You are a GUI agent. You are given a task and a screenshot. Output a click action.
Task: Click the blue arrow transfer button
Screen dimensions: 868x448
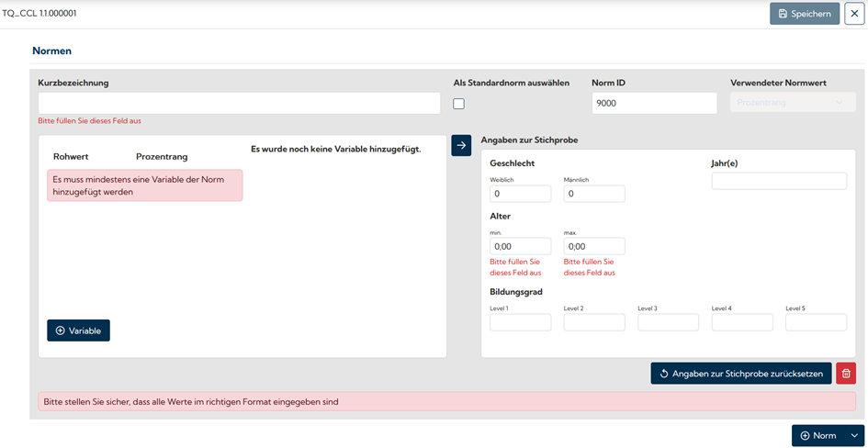pos(461,145)
